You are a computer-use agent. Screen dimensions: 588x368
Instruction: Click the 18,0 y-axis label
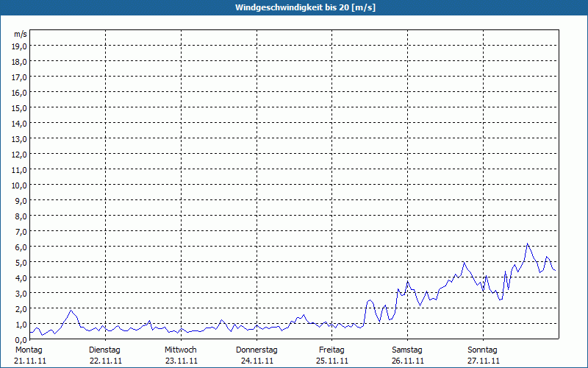pos(20,62)
